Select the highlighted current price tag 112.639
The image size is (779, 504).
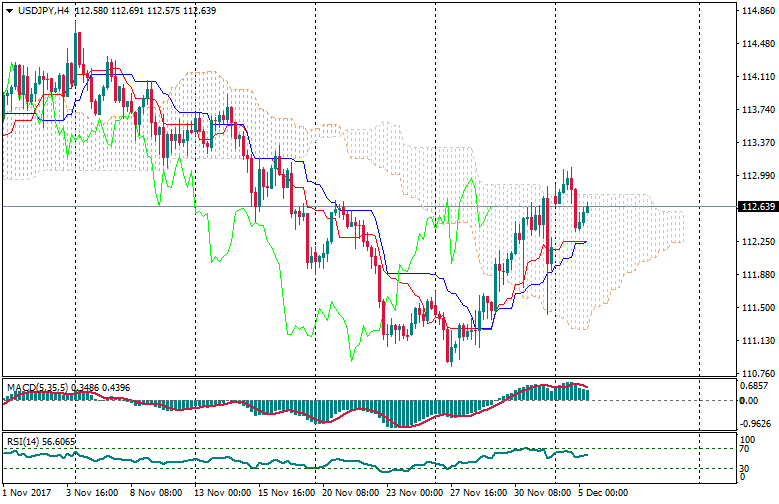(757, 207)
